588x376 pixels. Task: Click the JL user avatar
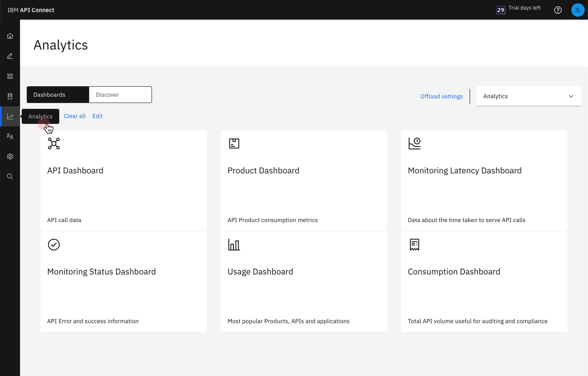click(x=578, y=10)
